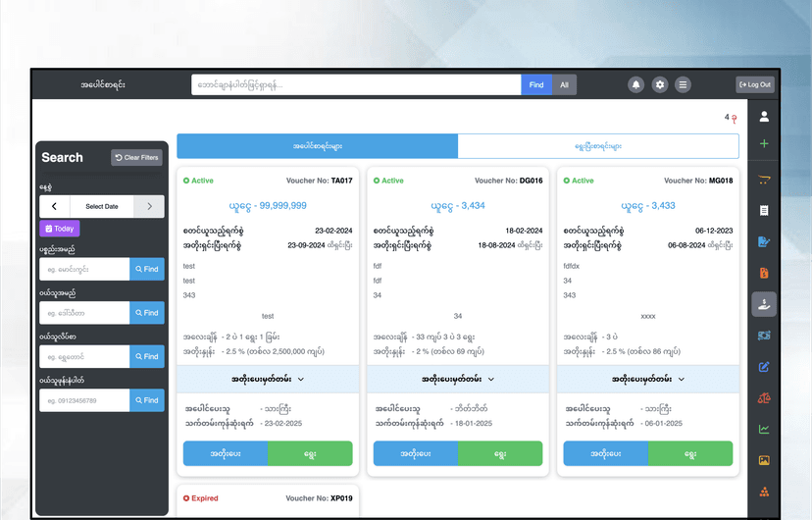Click Active status on voucher TA017

pyautogui.click(x=198, y=181)
